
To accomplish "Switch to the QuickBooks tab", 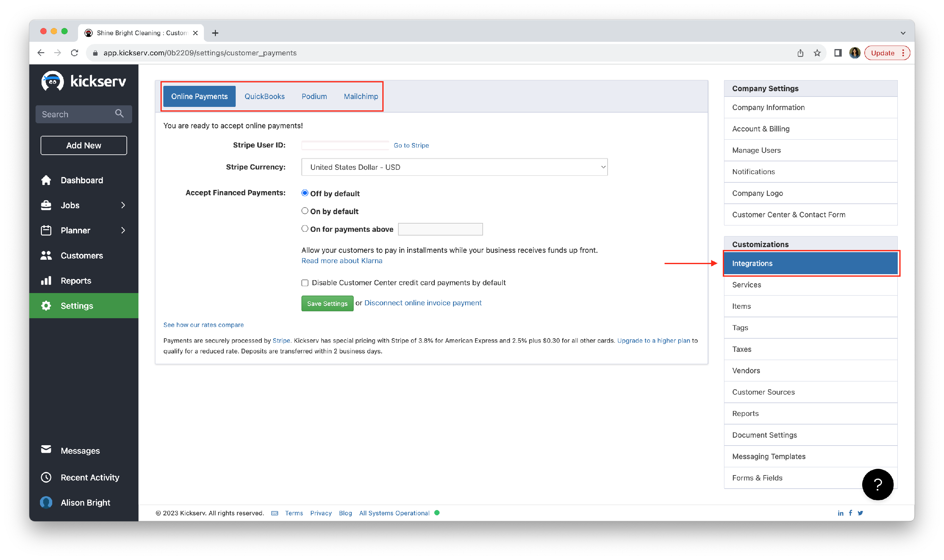I will [x=264, y=96].
